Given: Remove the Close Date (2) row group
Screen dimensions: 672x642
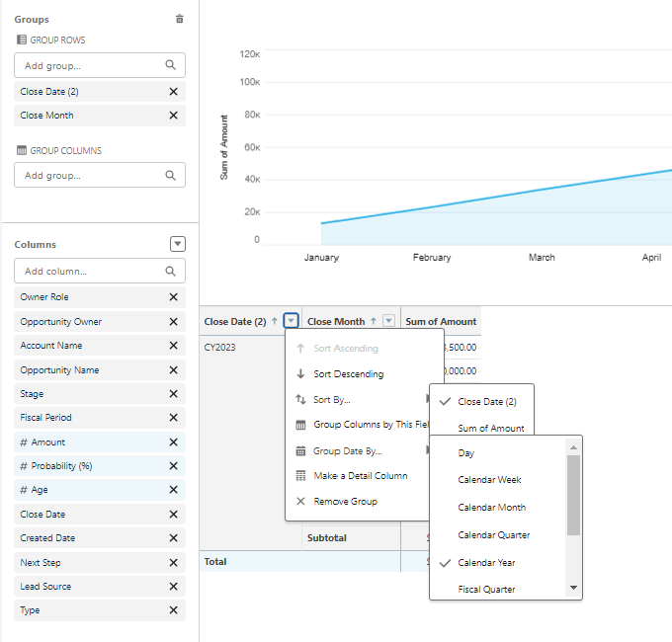Looking at the screenshot, I should click(x=174, y=91).
